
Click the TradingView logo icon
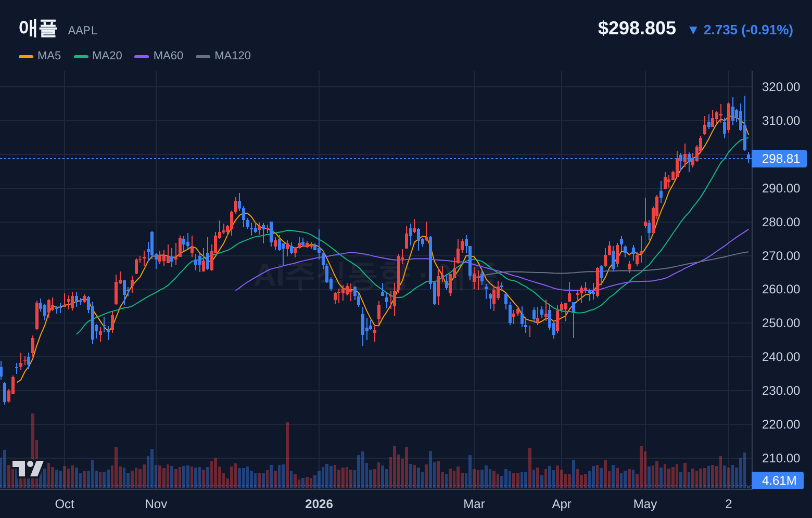point(28,469)
